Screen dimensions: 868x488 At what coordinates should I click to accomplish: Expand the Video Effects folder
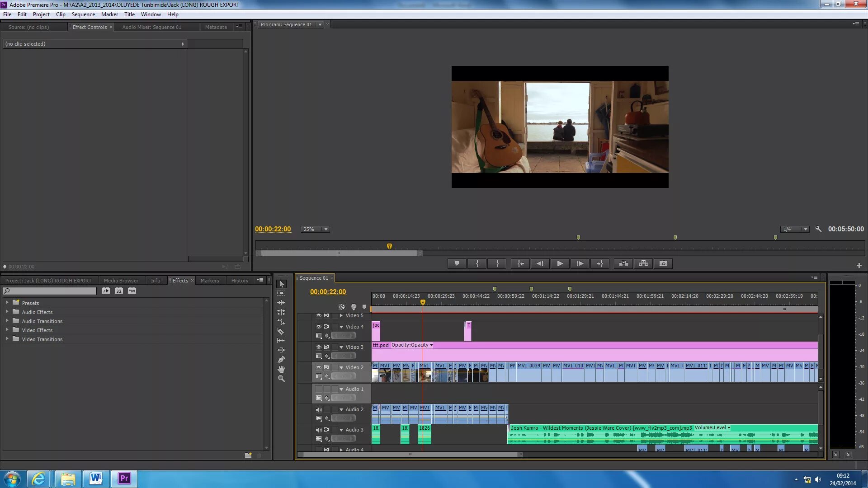pyautogui.click(x=7, y=330)
